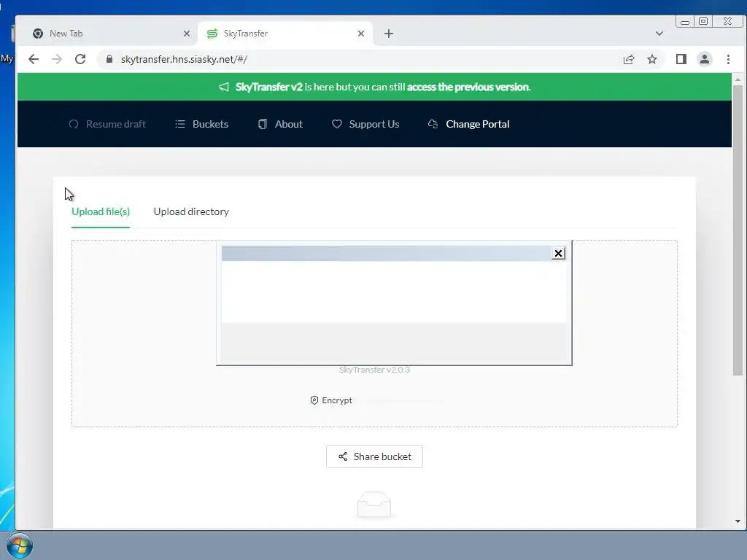Click the SkyTransfer v2 announcement link
The image size is (747, 560).
pos(269,87)
